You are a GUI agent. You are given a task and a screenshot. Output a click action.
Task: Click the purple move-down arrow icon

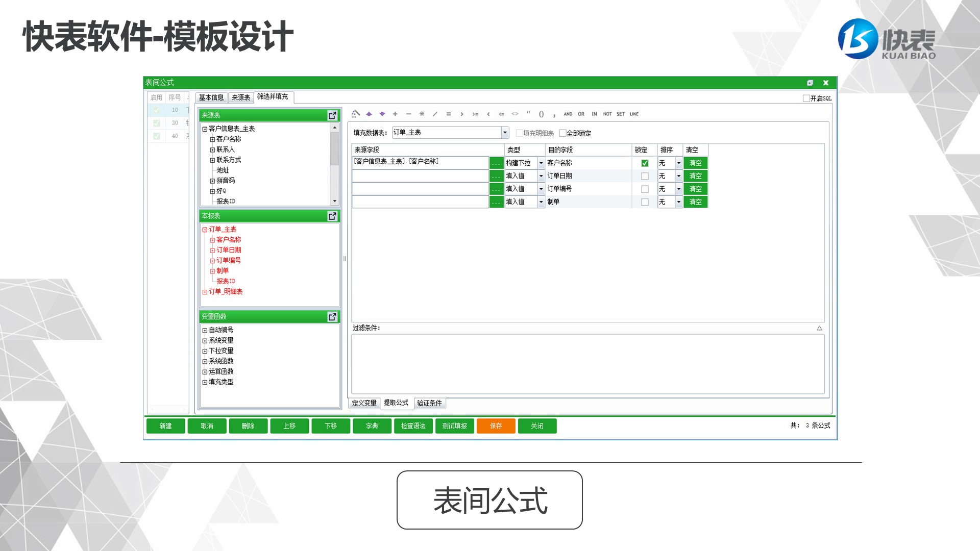click(x=382, y=114)
